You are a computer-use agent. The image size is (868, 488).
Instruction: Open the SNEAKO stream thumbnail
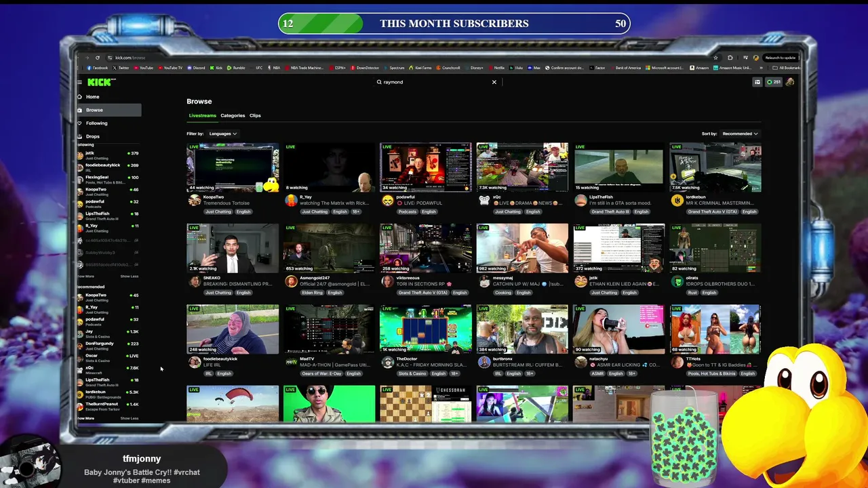233,248
